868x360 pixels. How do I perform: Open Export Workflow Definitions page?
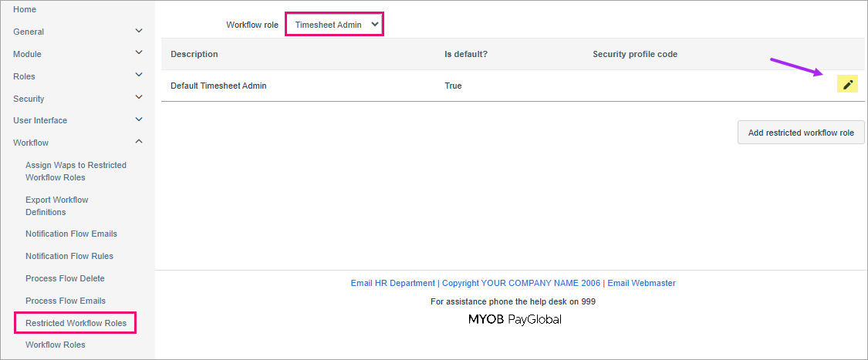pyautogui.click(x=56, y=206)
